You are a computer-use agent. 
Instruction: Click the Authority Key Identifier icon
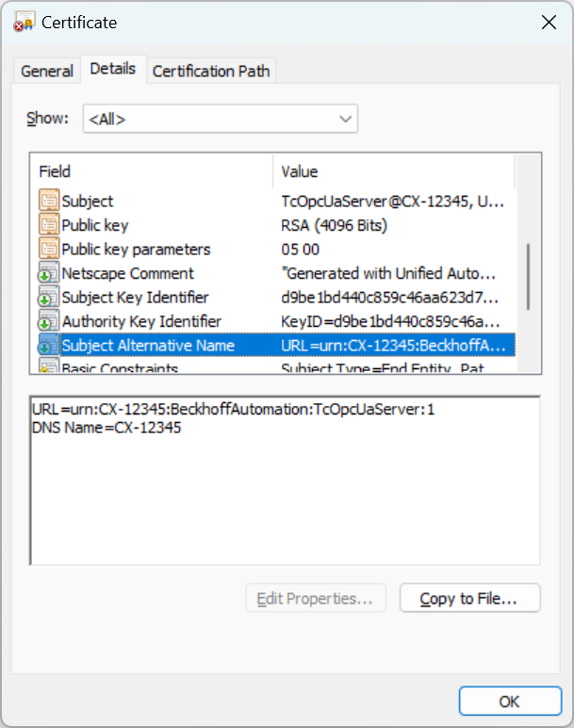[49, 321]
